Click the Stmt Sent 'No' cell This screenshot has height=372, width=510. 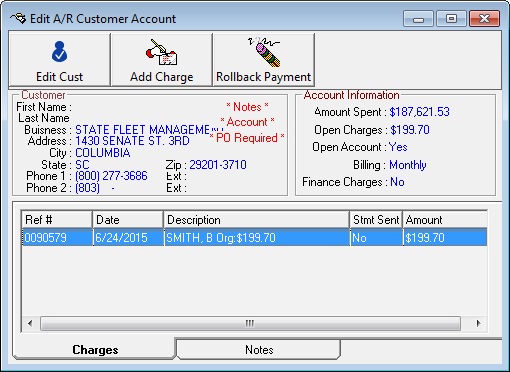click(376, 238)
